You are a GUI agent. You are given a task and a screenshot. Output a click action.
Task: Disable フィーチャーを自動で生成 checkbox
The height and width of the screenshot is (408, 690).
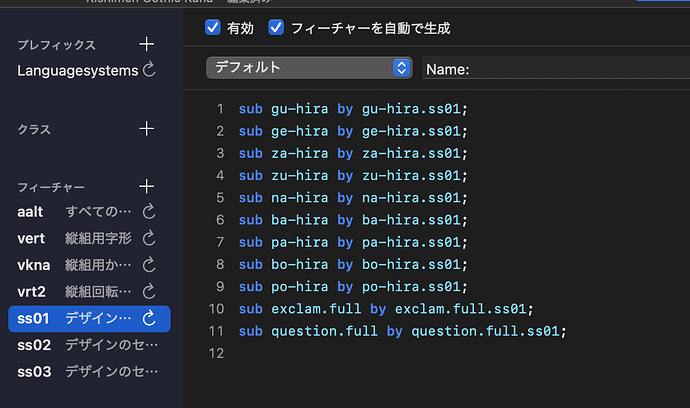point(276,28)
